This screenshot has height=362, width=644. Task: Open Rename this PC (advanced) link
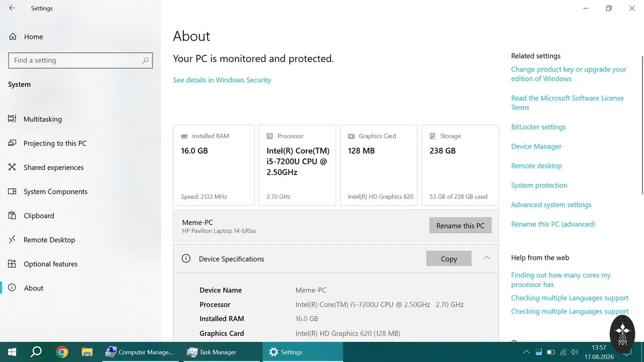coord(553,224)
